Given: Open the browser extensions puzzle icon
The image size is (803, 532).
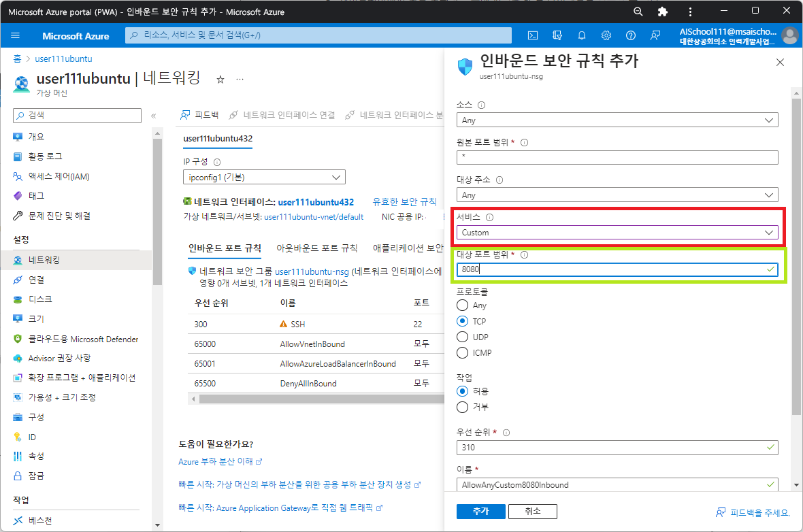Looking at the screenshot, I should click(x=663, y=12).
